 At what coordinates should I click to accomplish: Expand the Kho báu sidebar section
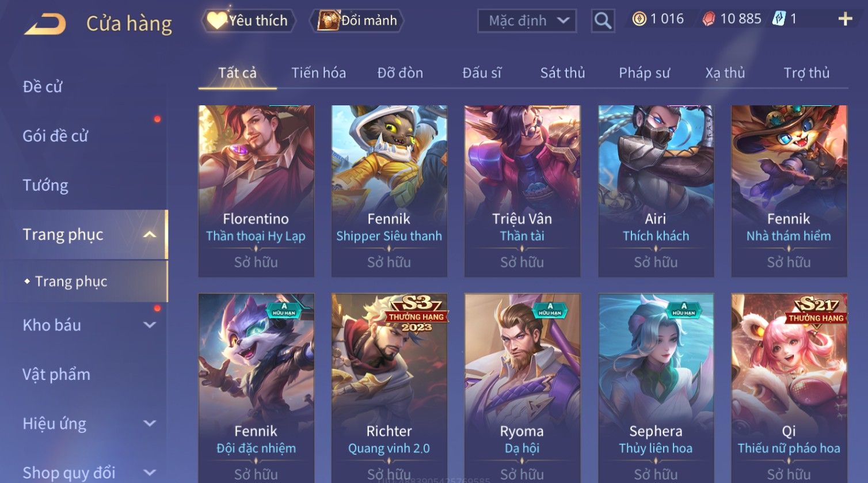click(x=150, y=325)
